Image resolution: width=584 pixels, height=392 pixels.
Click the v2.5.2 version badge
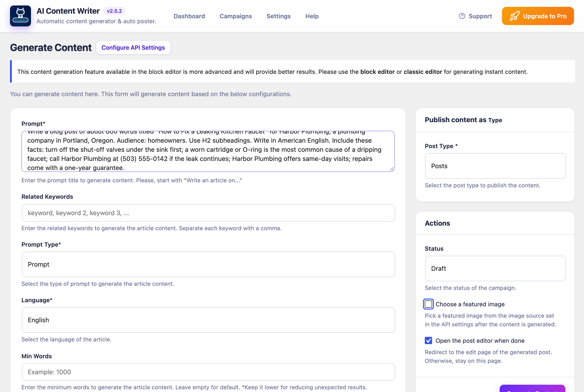point(114,11)
